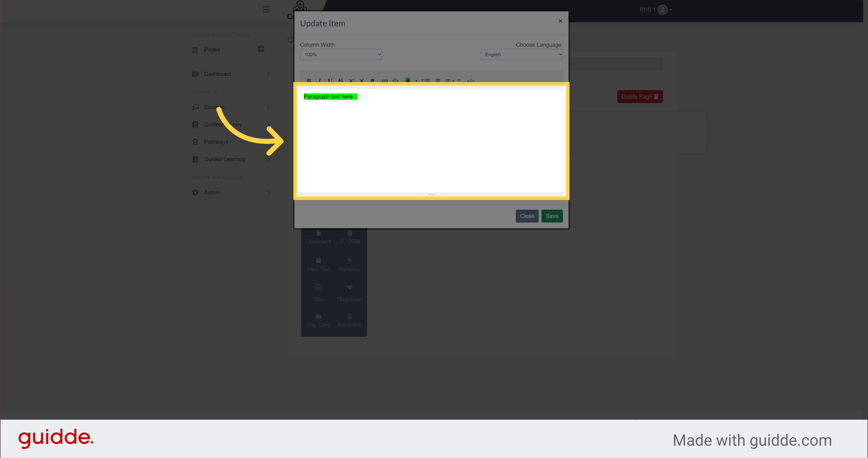This screenshot has height=458, width=868.
Task: Click the Source Code view icon
Action: 471,81
